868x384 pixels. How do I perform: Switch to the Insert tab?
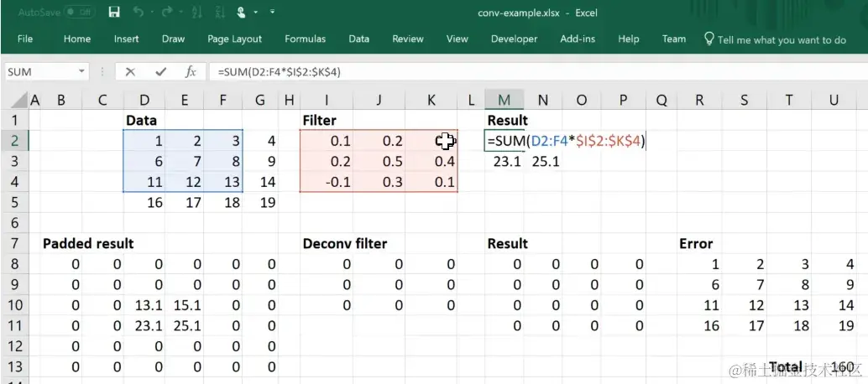click(x=126, y=39)
